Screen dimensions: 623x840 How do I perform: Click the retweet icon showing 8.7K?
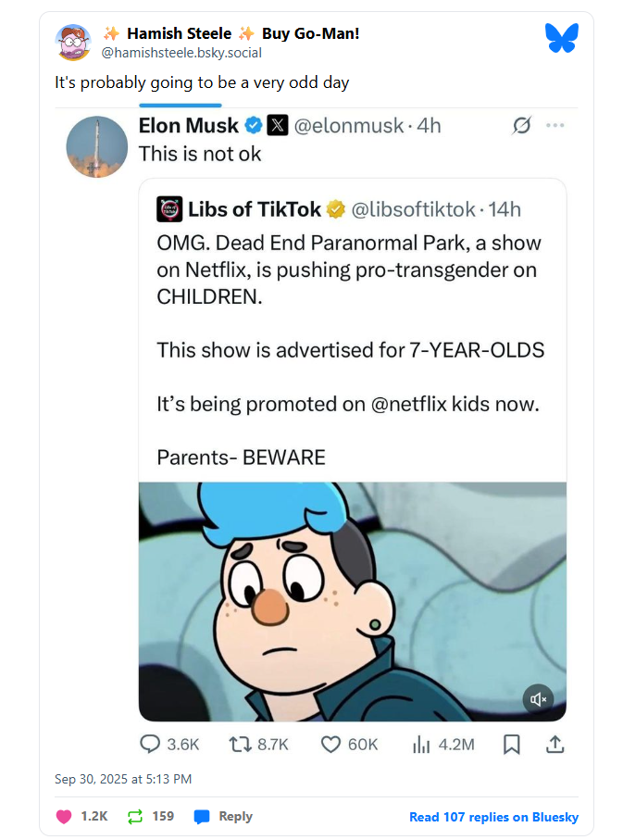239,744
